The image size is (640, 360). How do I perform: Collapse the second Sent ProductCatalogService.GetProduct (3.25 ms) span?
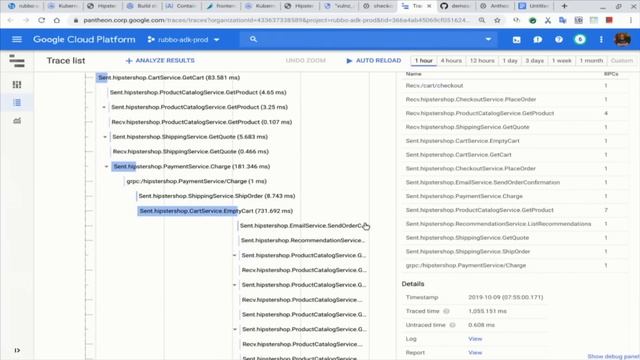point(104,107)
